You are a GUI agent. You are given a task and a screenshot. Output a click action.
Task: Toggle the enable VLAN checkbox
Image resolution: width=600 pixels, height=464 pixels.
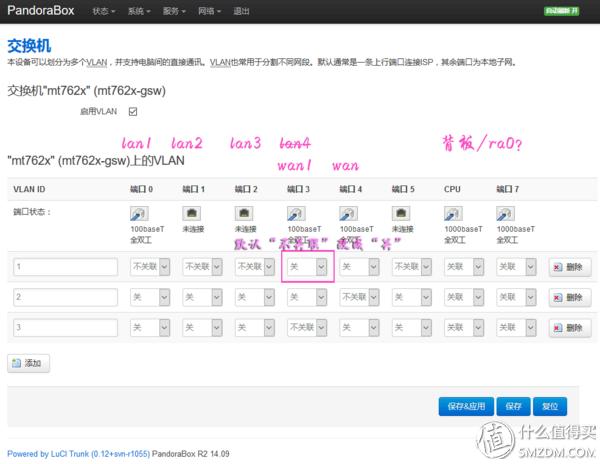click(x=133, y=112)
